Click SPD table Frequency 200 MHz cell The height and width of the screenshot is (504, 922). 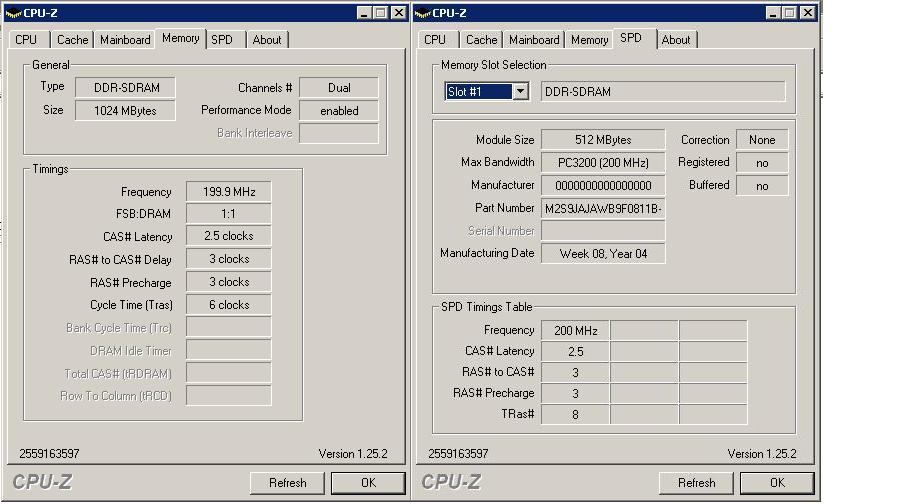click(x=575, y=331)
